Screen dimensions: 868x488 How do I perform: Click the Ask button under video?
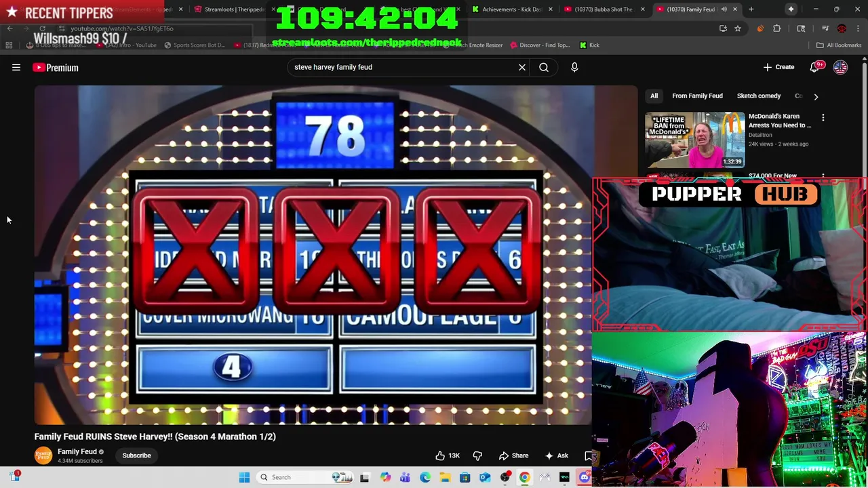pos(556,455)
